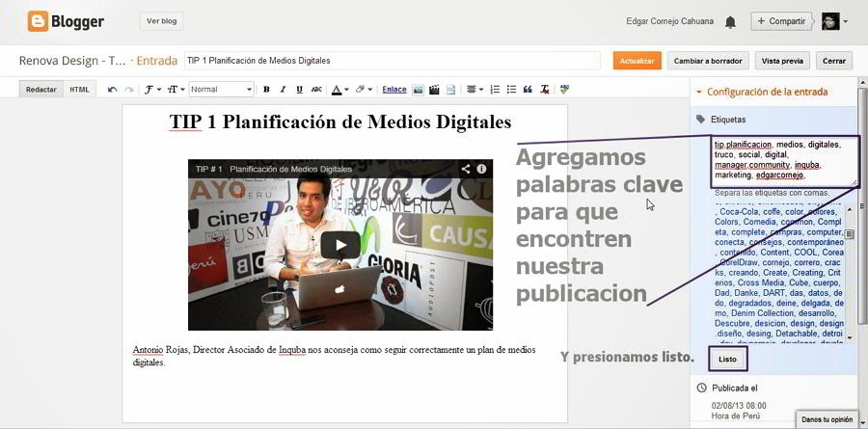Viewport: 868px width, 429px height.
Task: Click the Danos tu opinión feedback button
Action: (827, 419)
